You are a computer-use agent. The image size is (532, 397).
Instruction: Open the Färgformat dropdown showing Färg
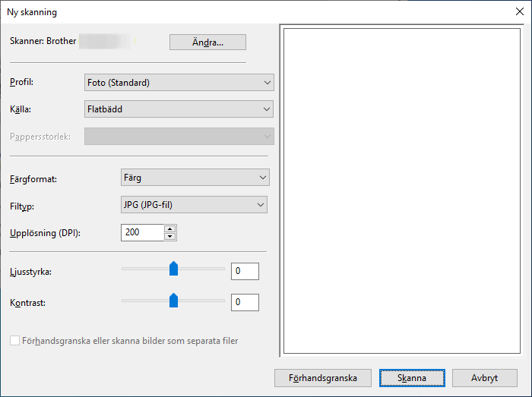[x=195, y=178]
